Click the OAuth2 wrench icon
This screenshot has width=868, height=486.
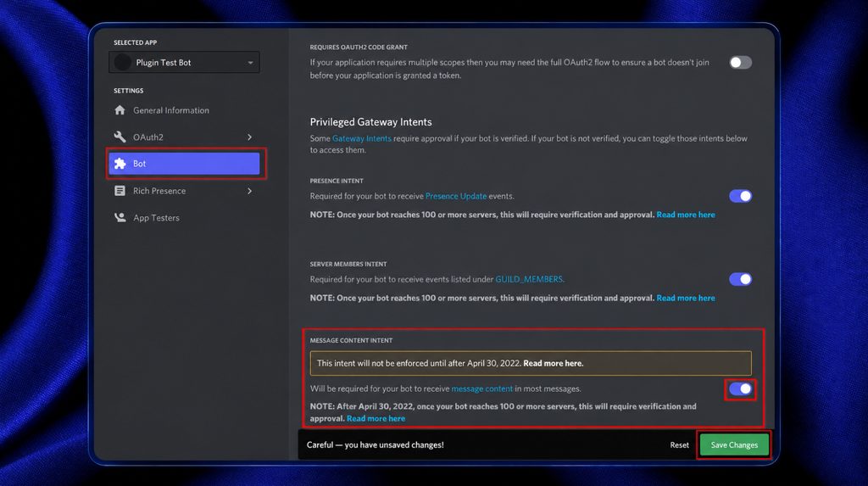[120, 137]
